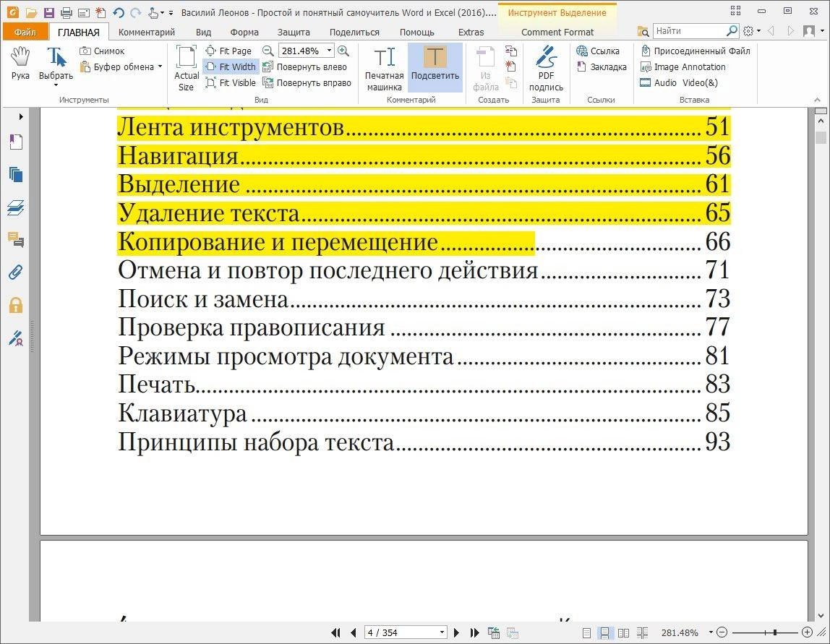Collapse the ribbon with chevron

(x=817, y=100)
